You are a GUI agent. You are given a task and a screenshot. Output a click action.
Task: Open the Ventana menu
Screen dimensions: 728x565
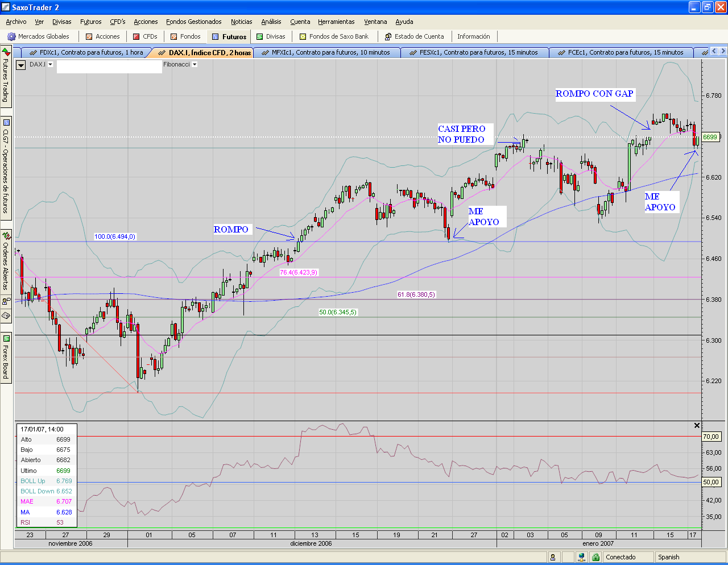375,22
